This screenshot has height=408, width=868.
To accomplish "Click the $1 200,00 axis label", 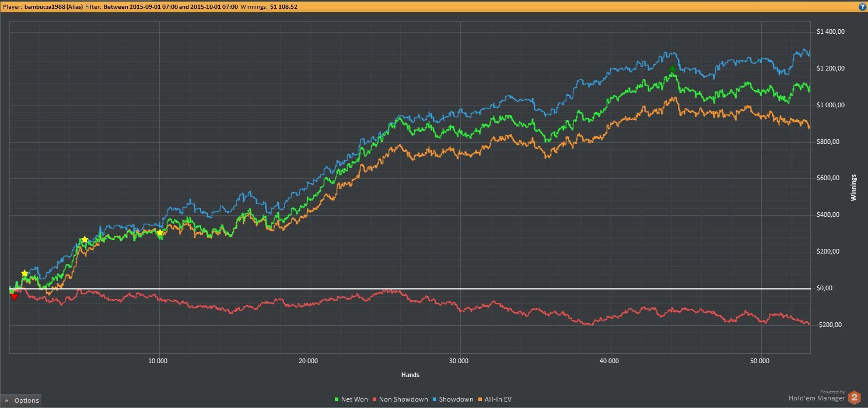I will coord(829,69).
